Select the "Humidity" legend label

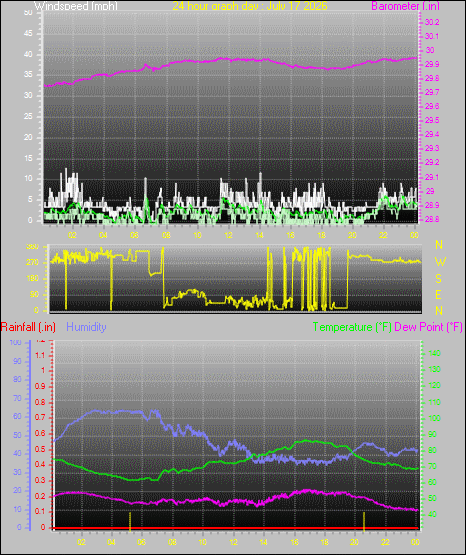click(86, 327)
